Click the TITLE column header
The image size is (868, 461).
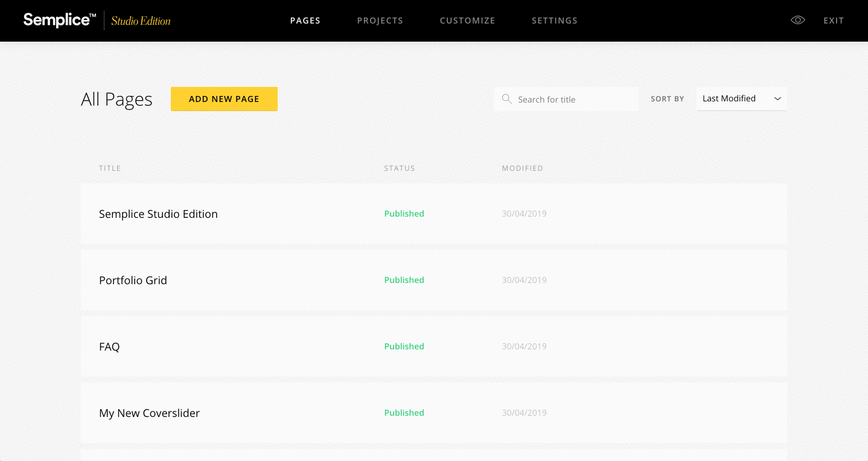[x=110, y=168]
